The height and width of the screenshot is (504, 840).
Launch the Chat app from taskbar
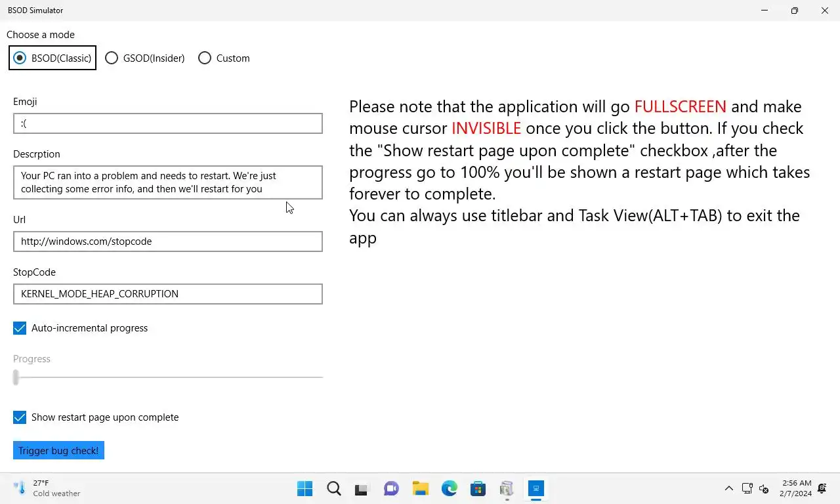click(x=392, y=489)
